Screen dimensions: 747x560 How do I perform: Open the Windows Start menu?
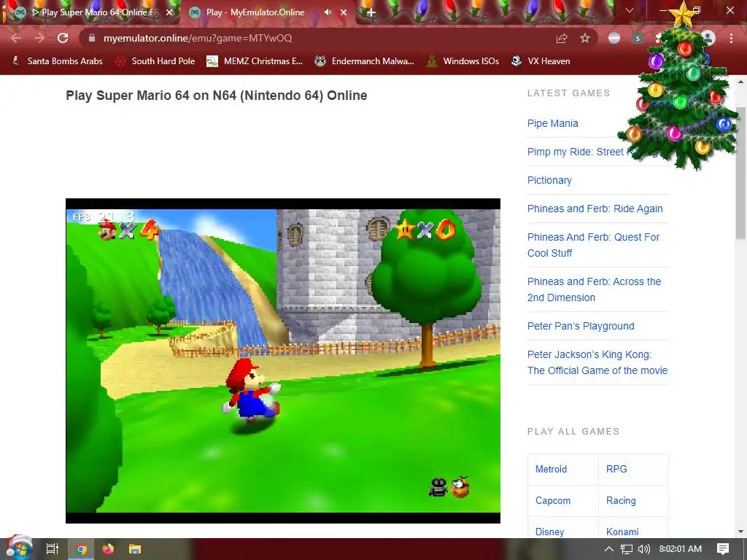tap(18, 548)
